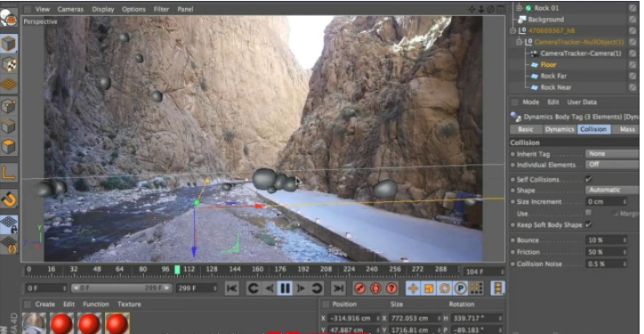Collapse the CameraTracker-NullObject(1) tree node
This screenshot has width=644, height=334.
click(520, 42)
